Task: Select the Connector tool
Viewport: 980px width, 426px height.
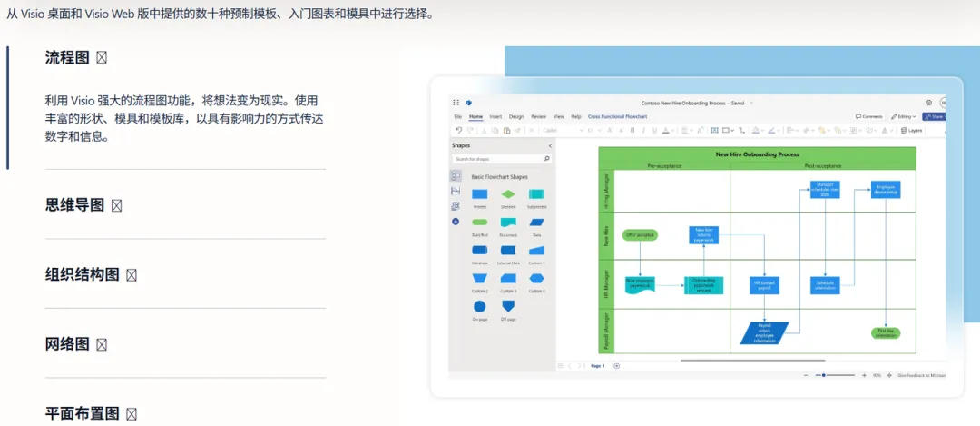Action: 742,130
